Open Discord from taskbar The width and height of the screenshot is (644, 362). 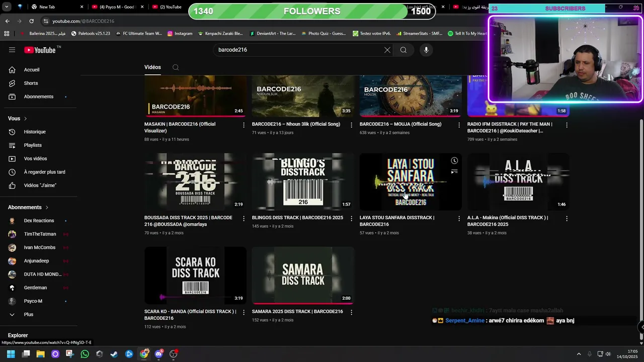[x=159, y=354]
